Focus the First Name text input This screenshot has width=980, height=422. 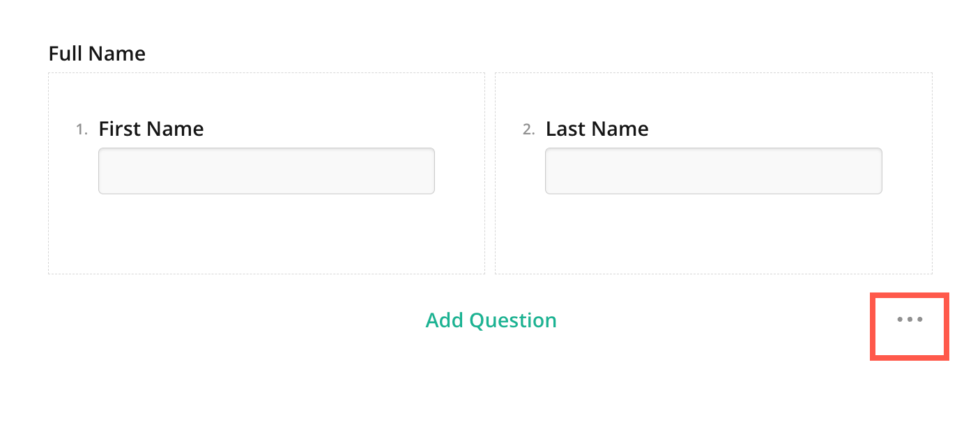coord(266,171)
